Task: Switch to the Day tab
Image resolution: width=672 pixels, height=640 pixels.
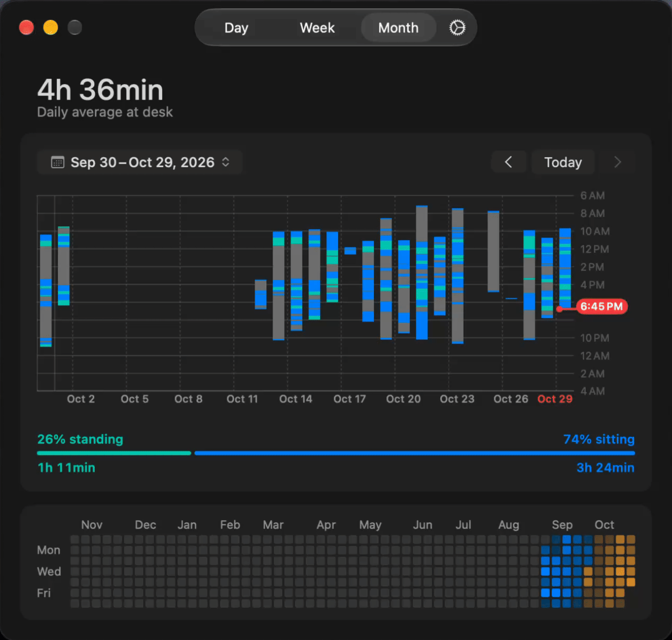Action: pos(236,28)
